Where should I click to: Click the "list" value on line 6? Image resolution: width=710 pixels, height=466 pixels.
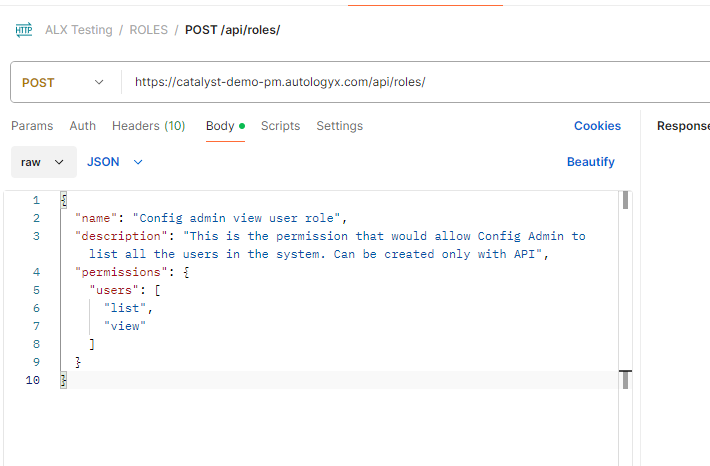coord(125,308)
